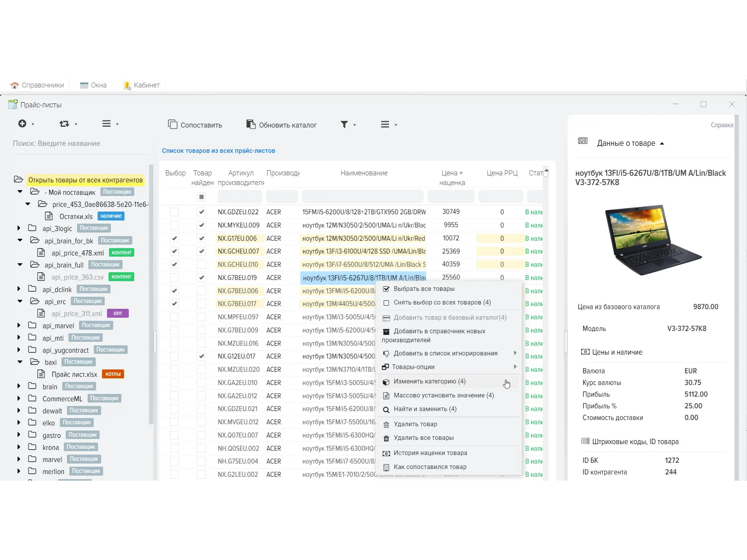Click the laptop product image thumbnail
The image size is (747, 560).
point(652,240)
